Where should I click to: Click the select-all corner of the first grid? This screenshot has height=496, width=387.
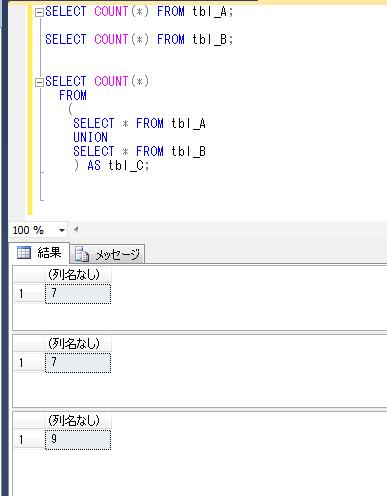[x=29, y=275]
